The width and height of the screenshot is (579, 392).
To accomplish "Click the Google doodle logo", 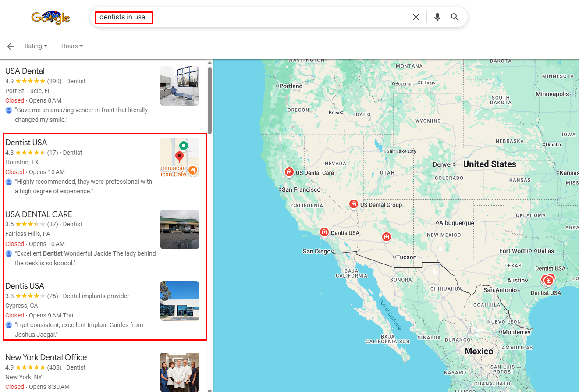I will [50, 17].
